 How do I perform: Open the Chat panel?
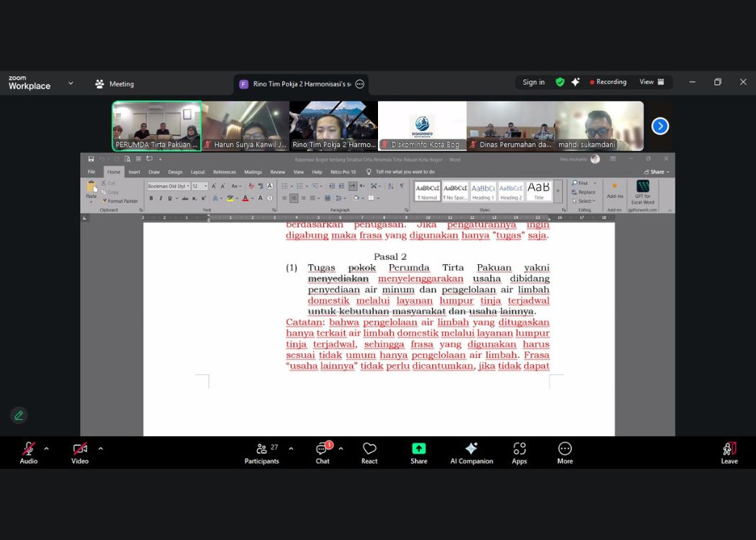pos(323,452)
